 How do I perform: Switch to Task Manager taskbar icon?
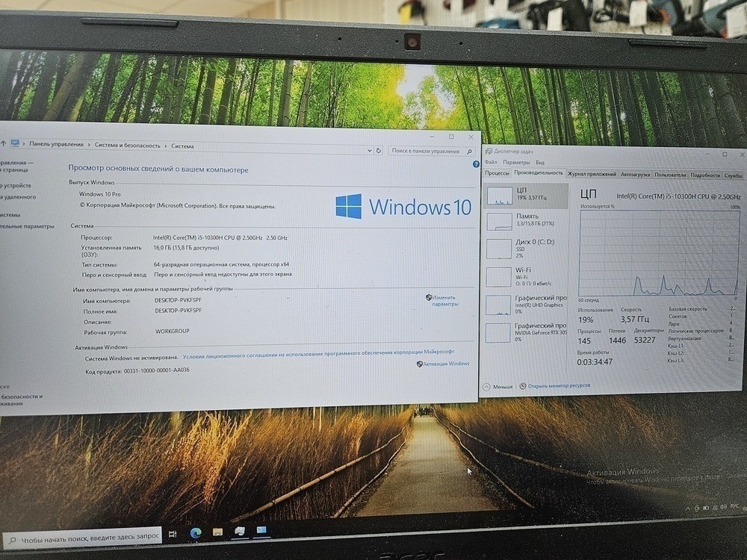[240, 531]
